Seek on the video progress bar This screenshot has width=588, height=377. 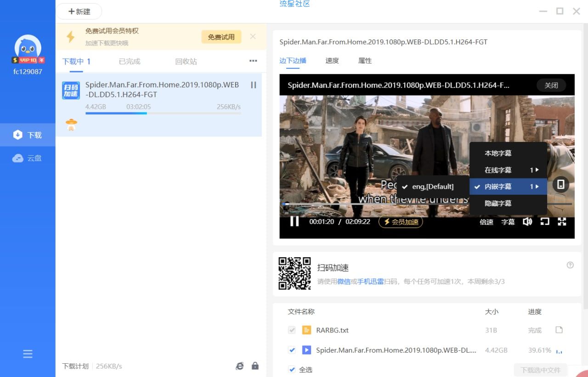pos(427,204)
